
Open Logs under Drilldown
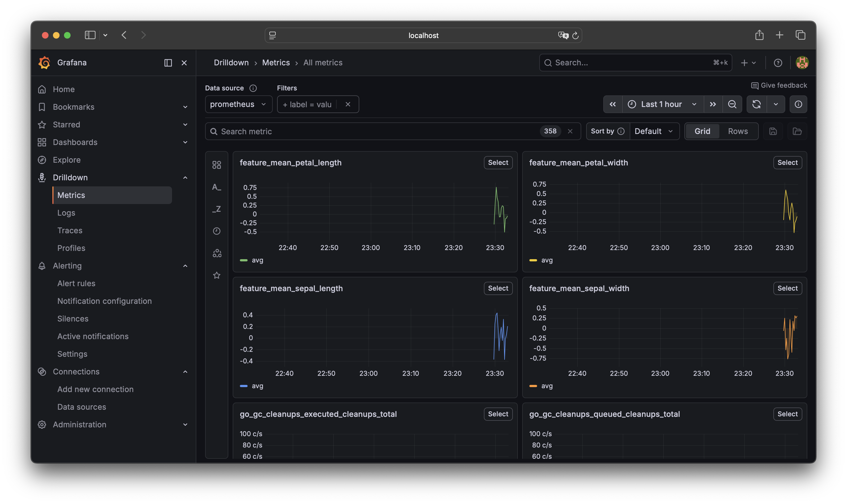(x=66, y=213)
